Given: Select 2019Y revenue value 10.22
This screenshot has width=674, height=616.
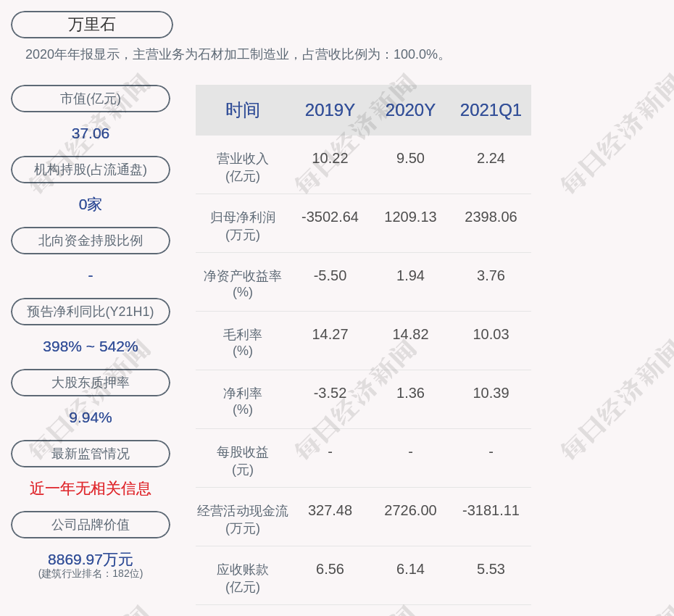Looking at the screenshot, I should (x=330, y=158).
